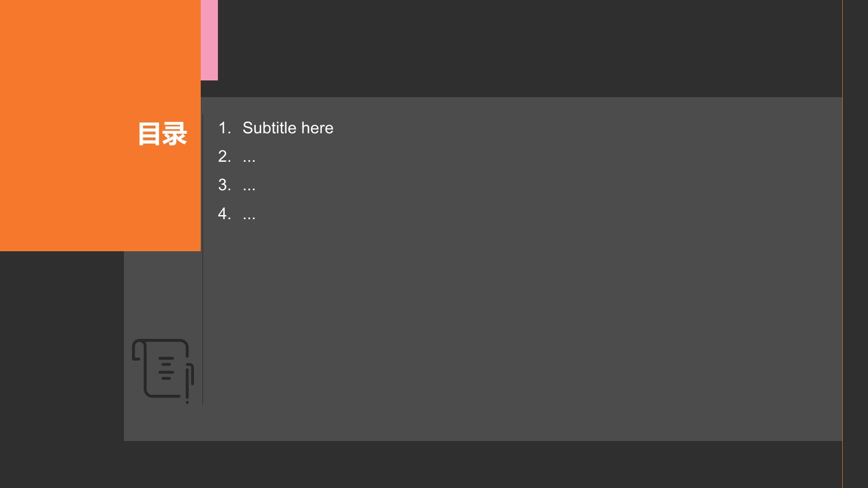The image size is (868, 488).
Task: Click the ellipsis of list item 2
Action: (249, 157)
